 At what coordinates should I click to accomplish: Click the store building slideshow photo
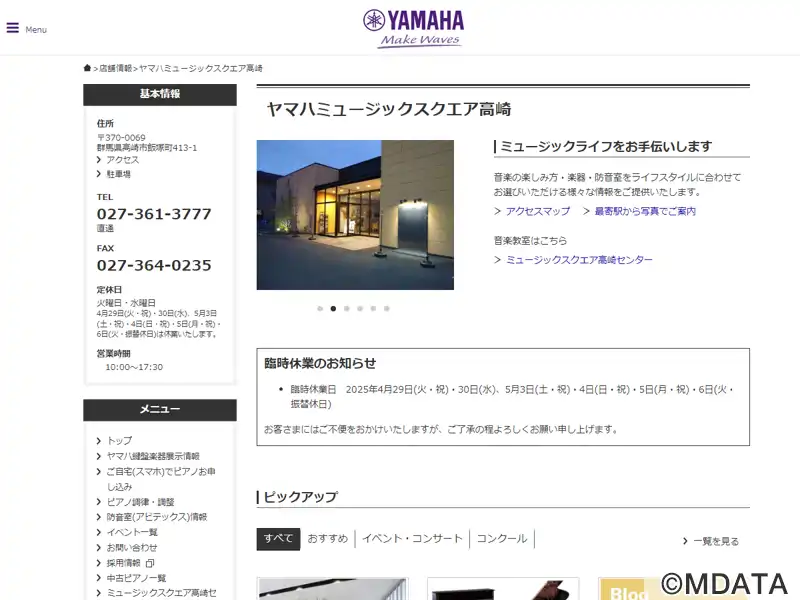[355, 215]
